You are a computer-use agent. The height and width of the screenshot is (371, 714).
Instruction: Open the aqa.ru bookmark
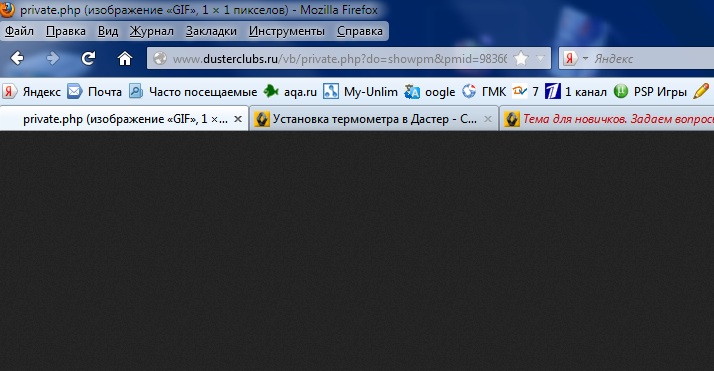(x=290, y=92)
